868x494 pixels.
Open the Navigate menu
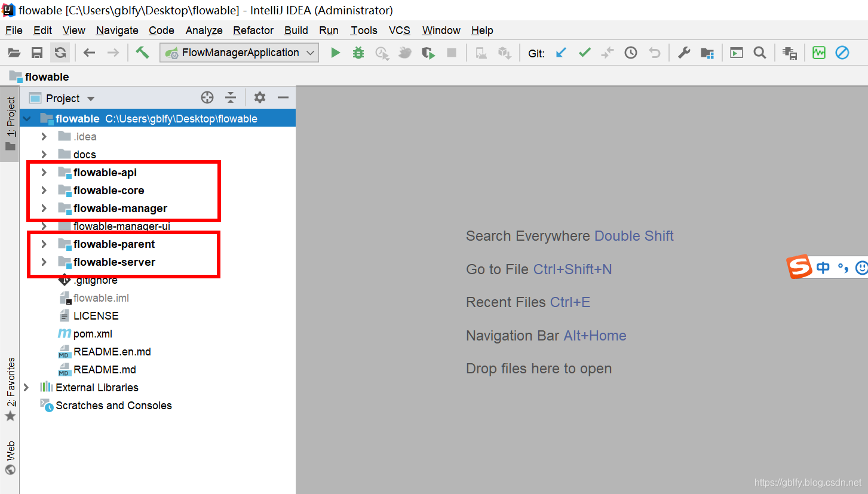[117, 30]
